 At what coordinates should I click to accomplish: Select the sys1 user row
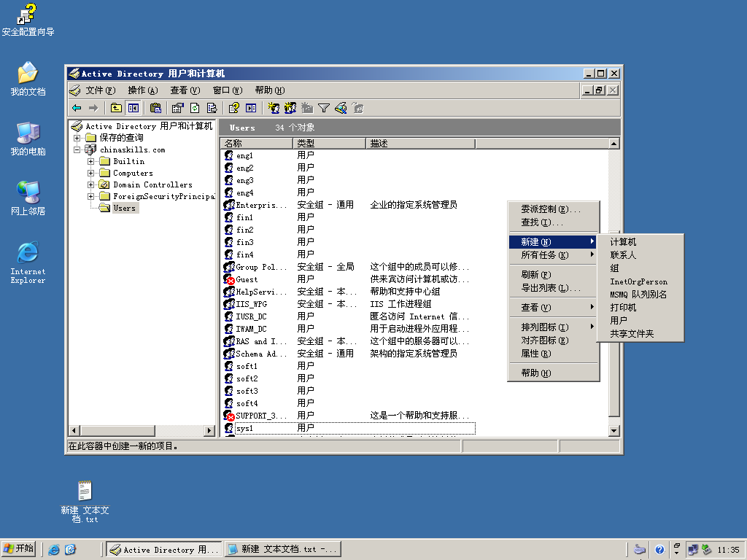pos(348,428)
